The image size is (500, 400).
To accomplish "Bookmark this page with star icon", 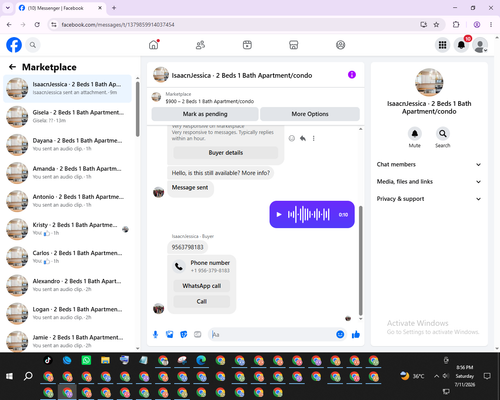I will 436,24.
